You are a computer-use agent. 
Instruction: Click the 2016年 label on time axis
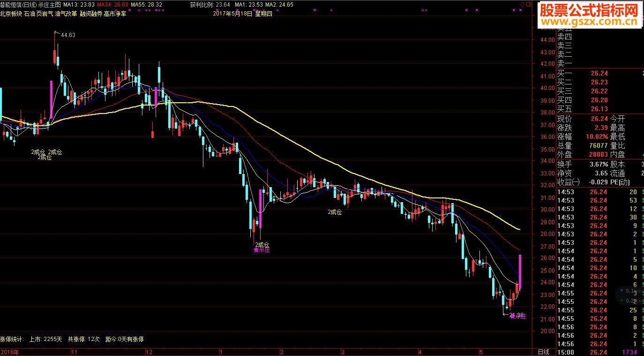click(10, 352)
